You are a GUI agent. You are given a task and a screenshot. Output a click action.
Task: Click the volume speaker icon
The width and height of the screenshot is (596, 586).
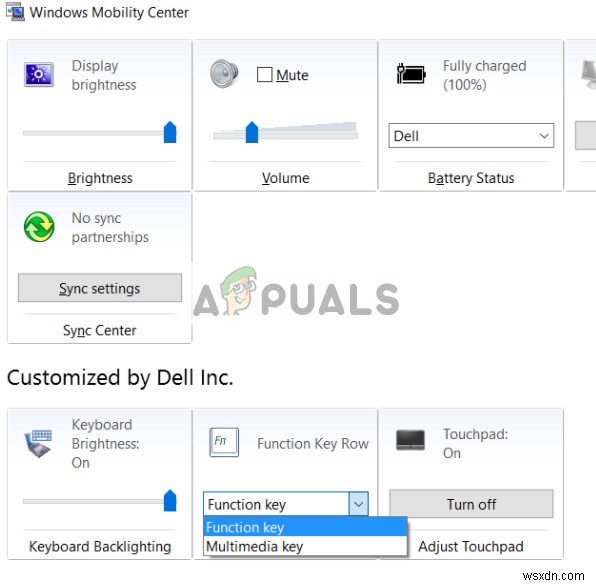tap(224, 74)
